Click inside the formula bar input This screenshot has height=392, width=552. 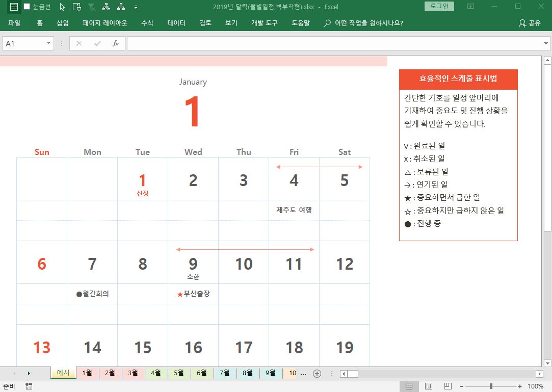tap(334, 43)
